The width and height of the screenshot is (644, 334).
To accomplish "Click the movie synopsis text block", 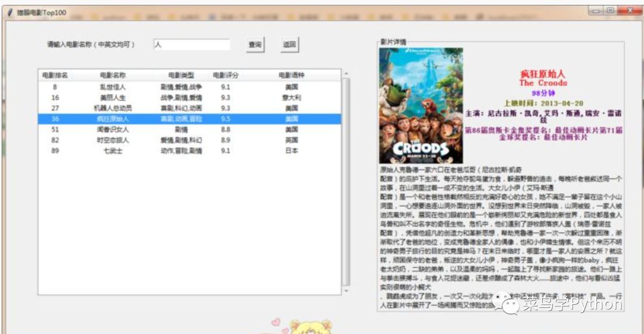I will coord(501,237).
